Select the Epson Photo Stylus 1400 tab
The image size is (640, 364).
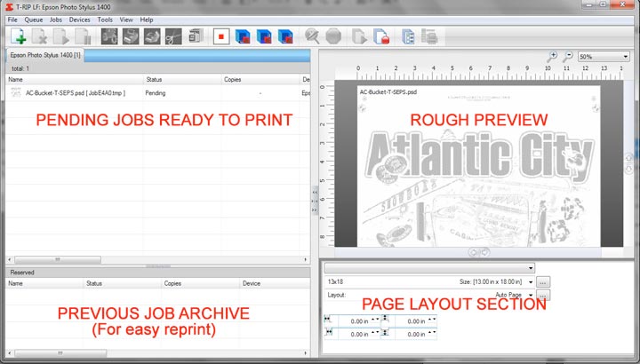click(x=45, y=56)
